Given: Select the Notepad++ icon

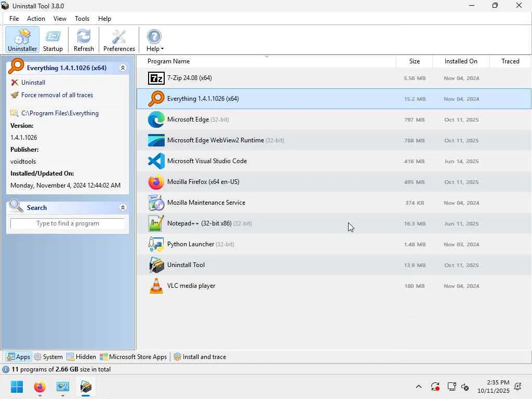Looking at the screenshot, I should pyautogui.click(x=156, y=223).
